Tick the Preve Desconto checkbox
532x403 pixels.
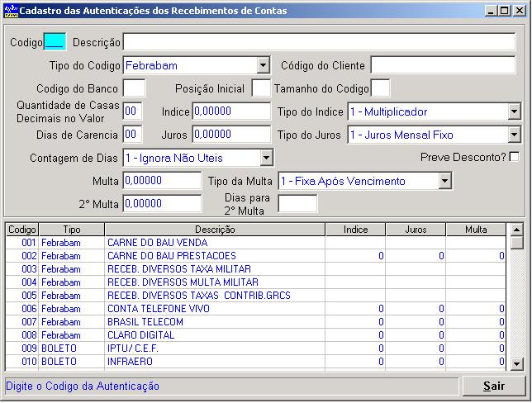click(x=514, y=157)
